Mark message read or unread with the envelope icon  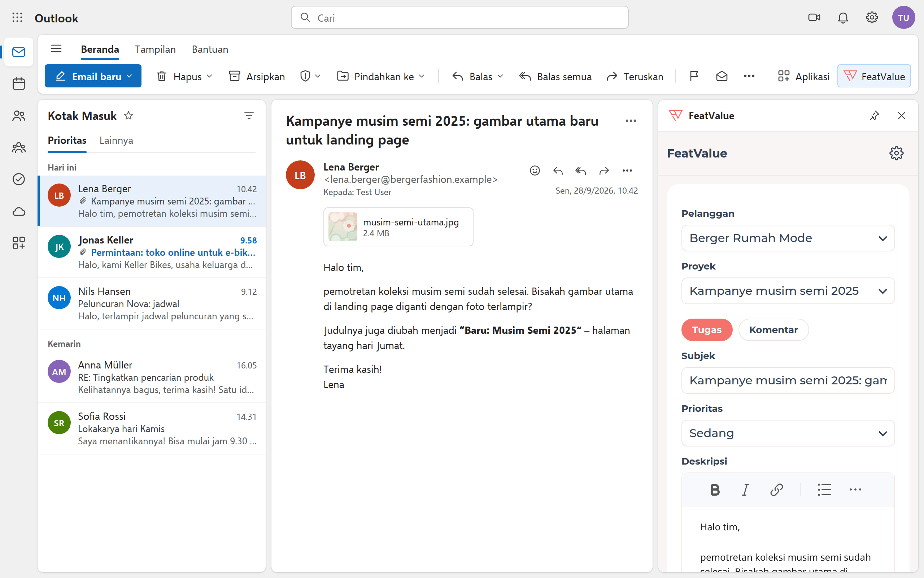(721, 77)
